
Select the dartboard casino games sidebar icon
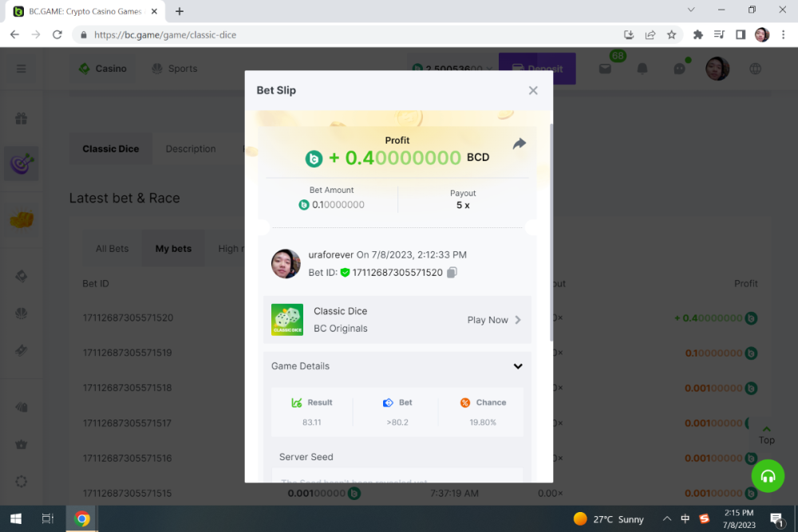pyautogui.click(x=21, y=163)
